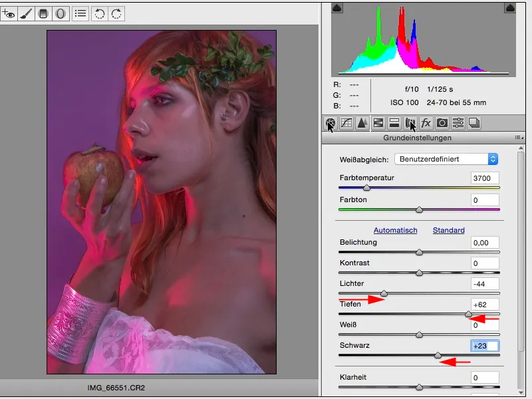Open the Tone Curve panel tab

coord(346,123)
